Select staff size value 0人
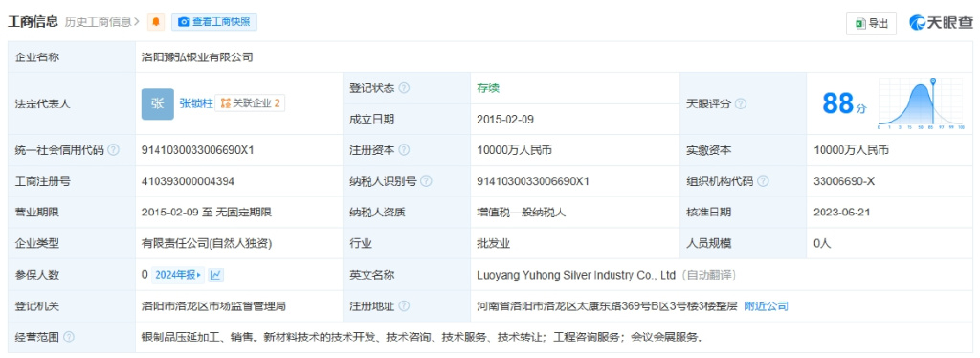This screenshot has height=358, width=980. click(822, 244)
